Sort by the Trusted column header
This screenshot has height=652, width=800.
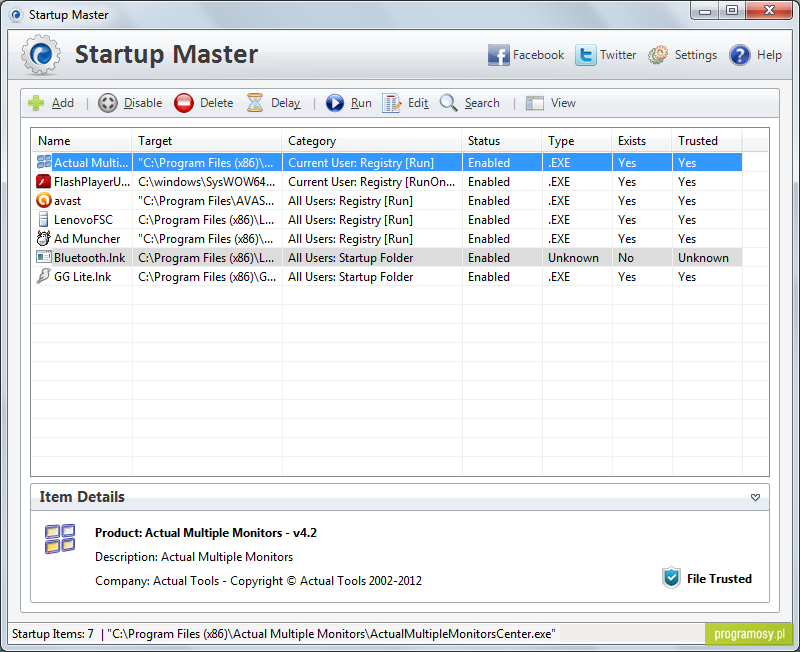[707, 141]
